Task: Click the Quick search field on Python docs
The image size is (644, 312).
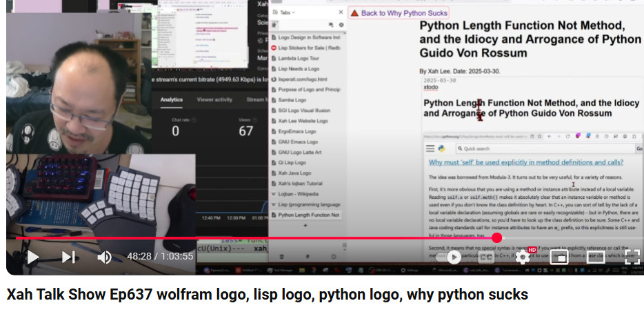Action: (x=545, y=148)
